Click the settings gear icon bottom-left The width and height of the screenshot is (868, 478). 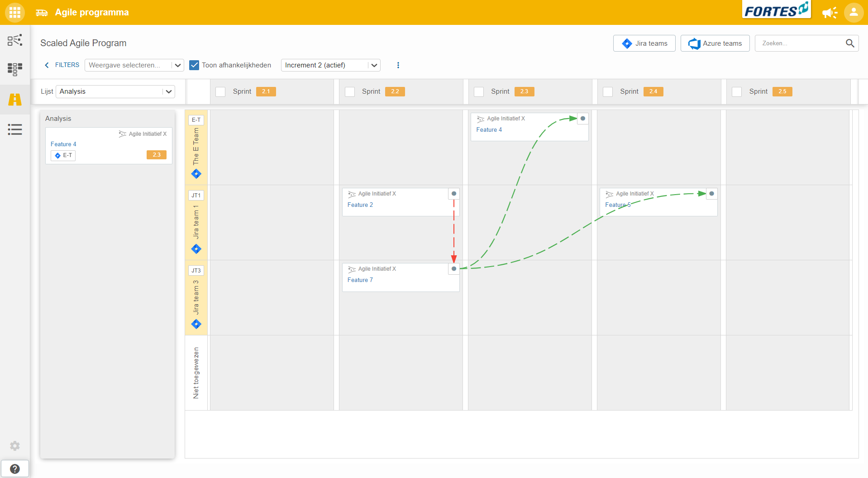[x=15, y=446]
